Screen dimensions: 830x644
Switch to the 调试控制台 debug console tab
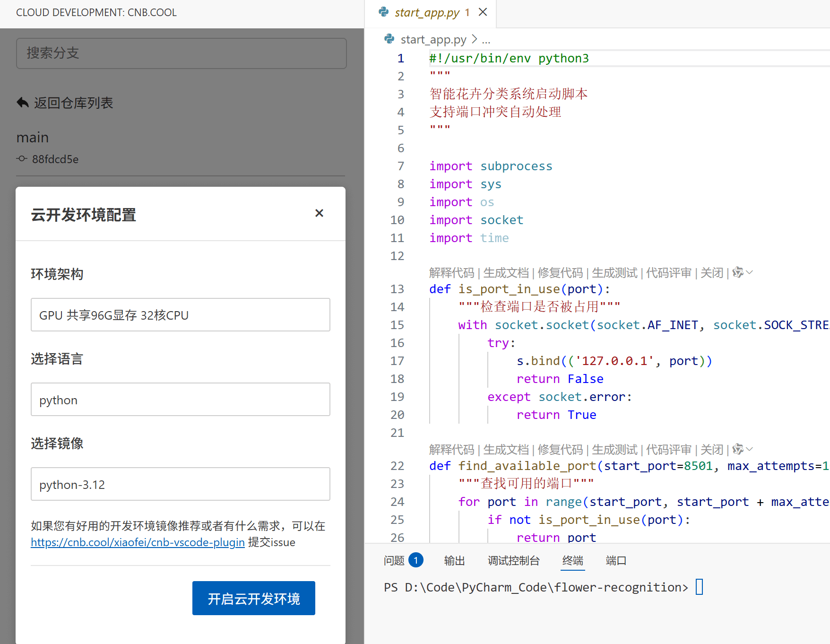coord(513,561)
